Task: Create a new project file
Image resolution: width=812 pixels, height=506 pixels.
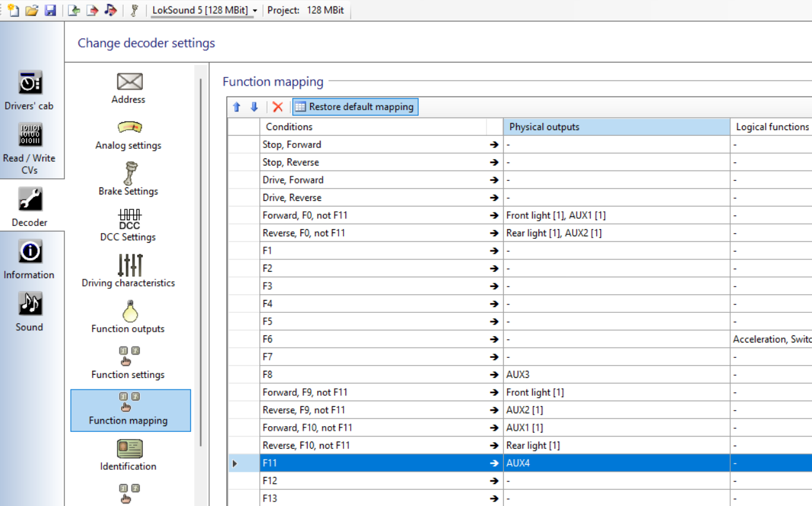Action: point(13,10)
